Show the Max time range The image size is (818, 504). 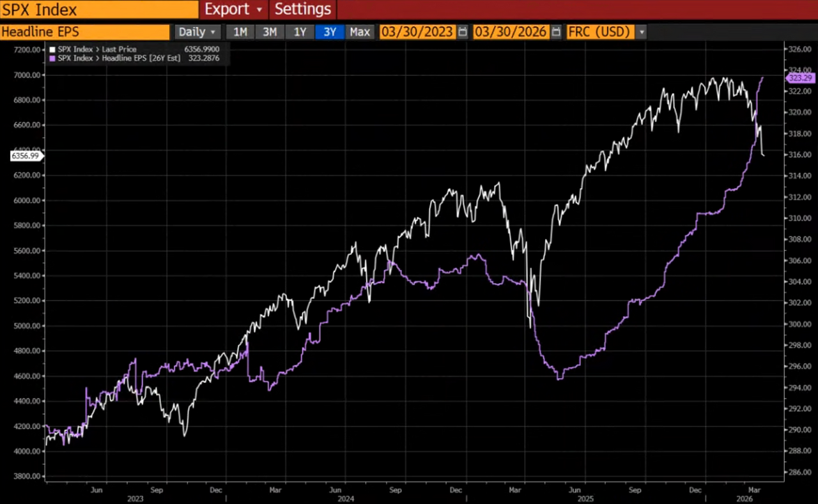[x=360, y=32]
